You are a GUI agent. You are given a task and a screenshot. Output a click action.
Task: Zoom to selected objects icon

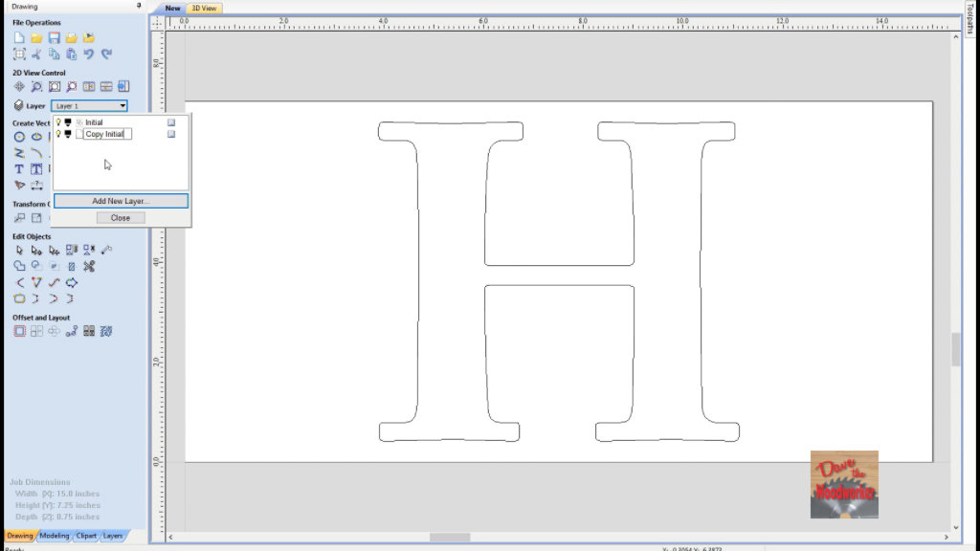coord(71,87)
